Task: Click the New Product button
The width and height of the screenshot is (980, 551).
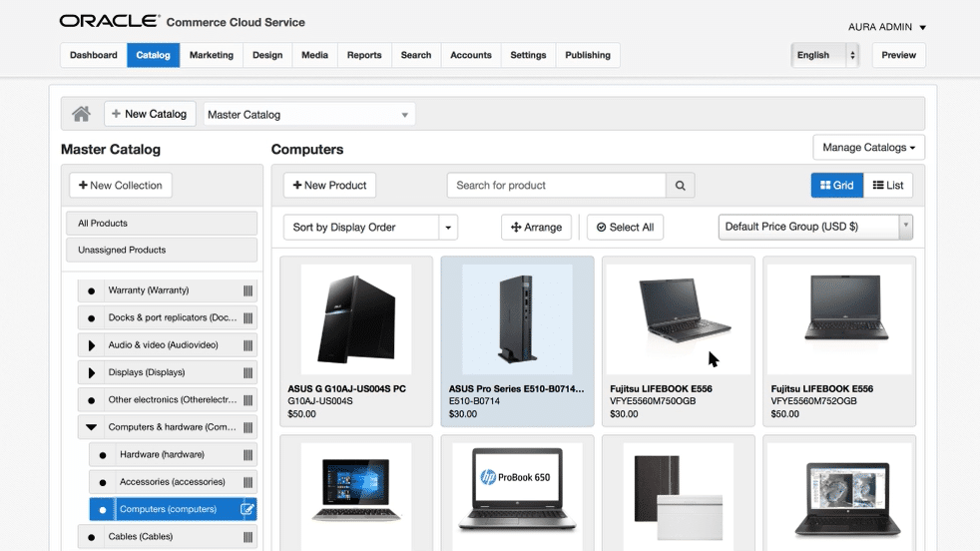Action: pyautogui.click(x=330, y=185)
